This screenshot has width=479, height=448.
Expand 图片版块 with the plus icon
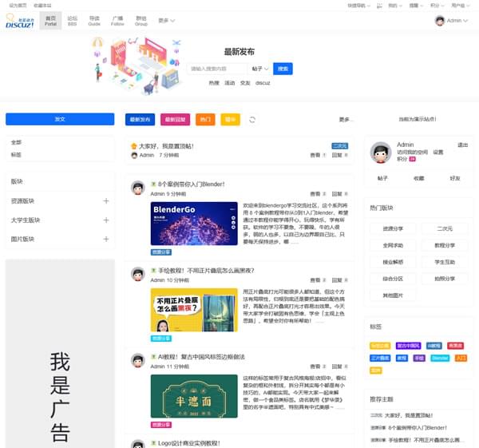[x=106, y=239]
